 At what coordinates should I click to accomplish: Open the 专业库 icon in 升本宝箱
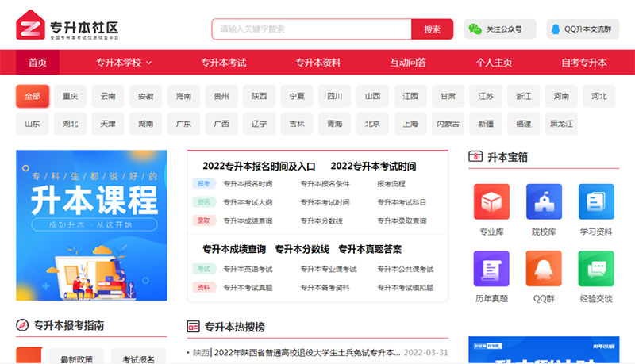[492, 201]
